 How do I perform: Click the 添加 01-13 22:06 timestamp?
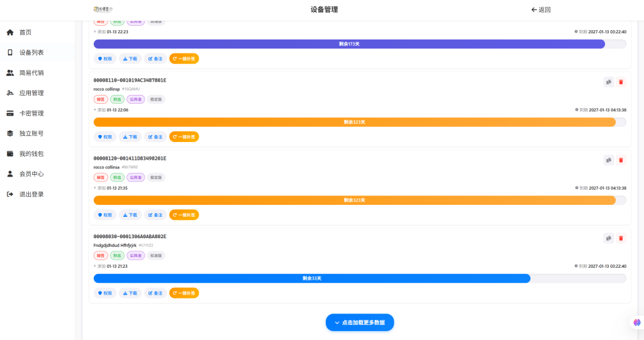pyautogui.click(x=111, y=110)
